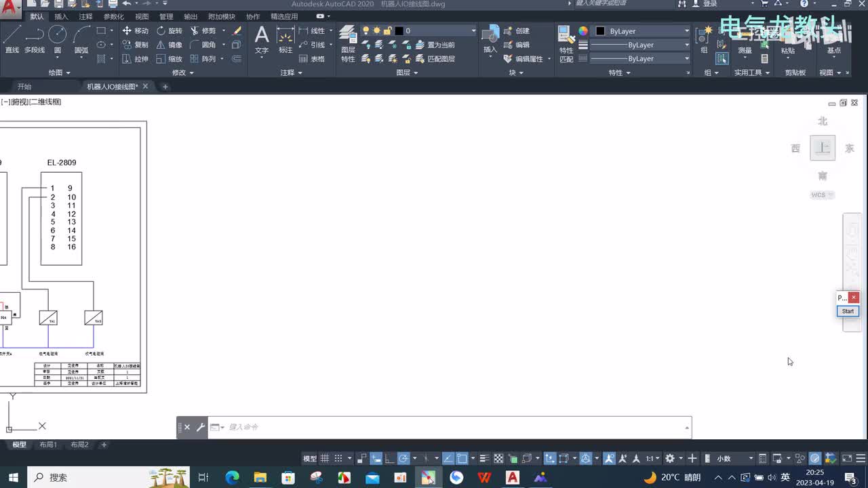
Task: Click the AutoCAD application menu logo
Action: pyautogui.click(x=9, y=9)
